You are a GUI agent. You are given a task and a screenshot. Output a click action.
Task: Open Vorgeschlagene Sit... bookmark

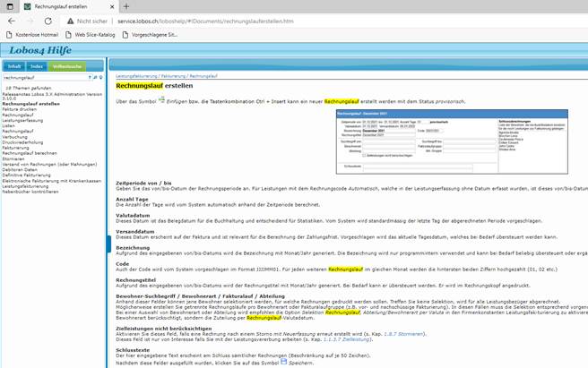click(x=150, y=35)
